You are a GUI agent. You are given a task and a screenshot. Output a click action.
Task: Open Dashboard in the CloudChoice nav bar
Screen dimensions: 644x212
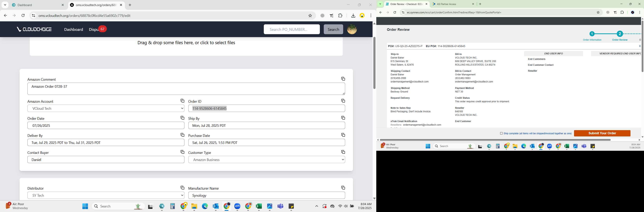(x=73, y=29)
